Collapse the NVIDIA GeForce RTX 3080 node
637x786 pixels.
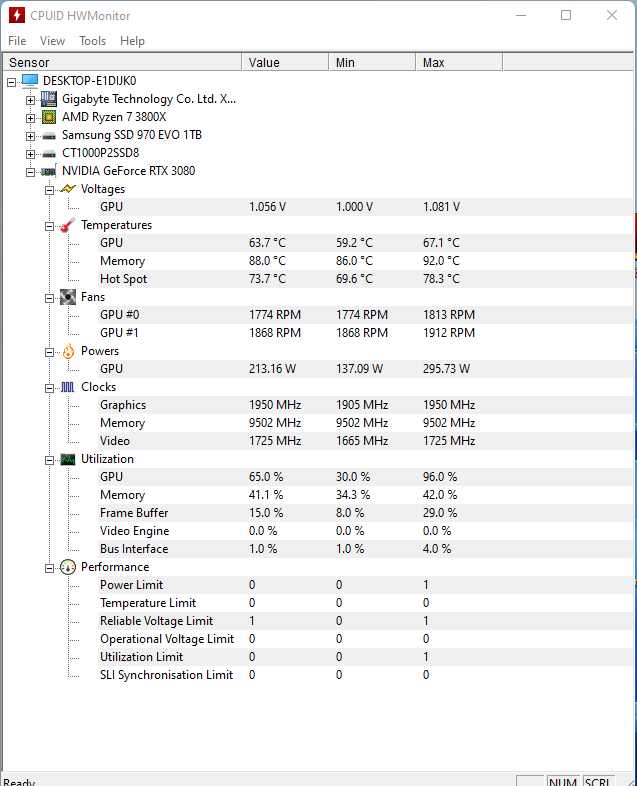(x=31, y=172)
